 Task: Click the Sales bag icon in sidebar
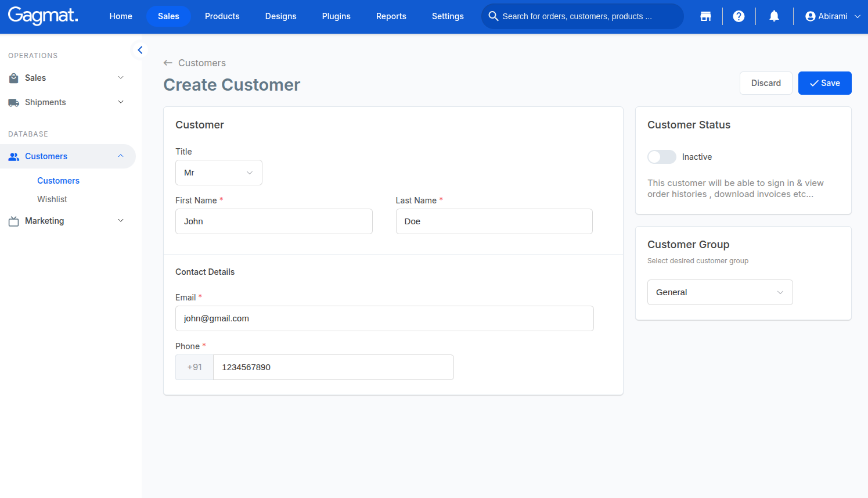pyautogui.click(x=14, y=78)
